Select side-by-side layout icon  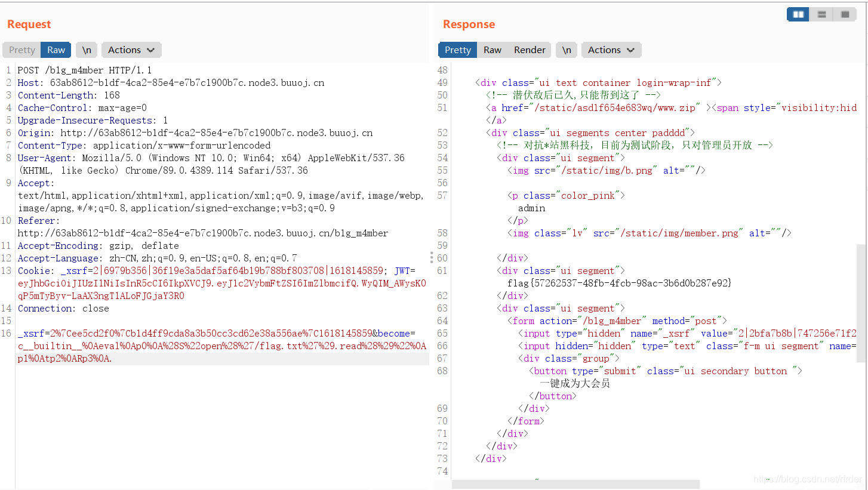tap(798, 14)
